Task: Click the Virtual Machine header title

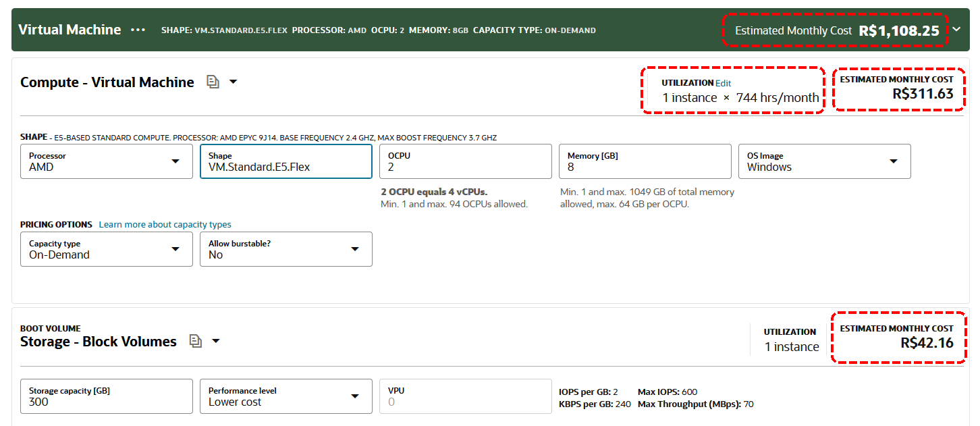Action: coord(70,30)
